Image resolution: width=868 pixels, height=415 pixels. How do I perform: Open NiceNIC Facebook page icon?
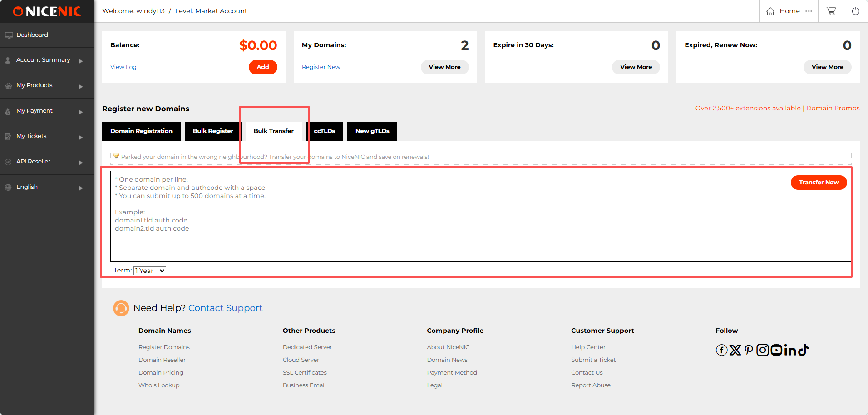pyautogui.click(x=721, y=350)
